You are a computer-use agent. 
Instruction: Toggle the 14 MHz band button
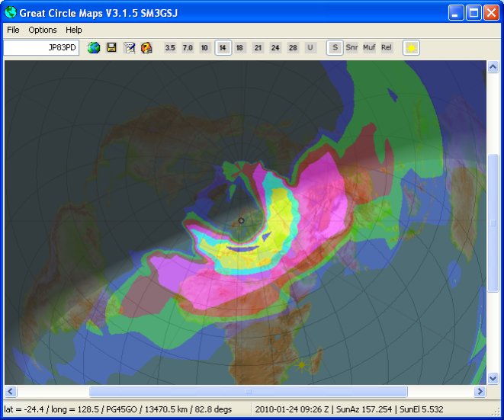pos(223,48)
